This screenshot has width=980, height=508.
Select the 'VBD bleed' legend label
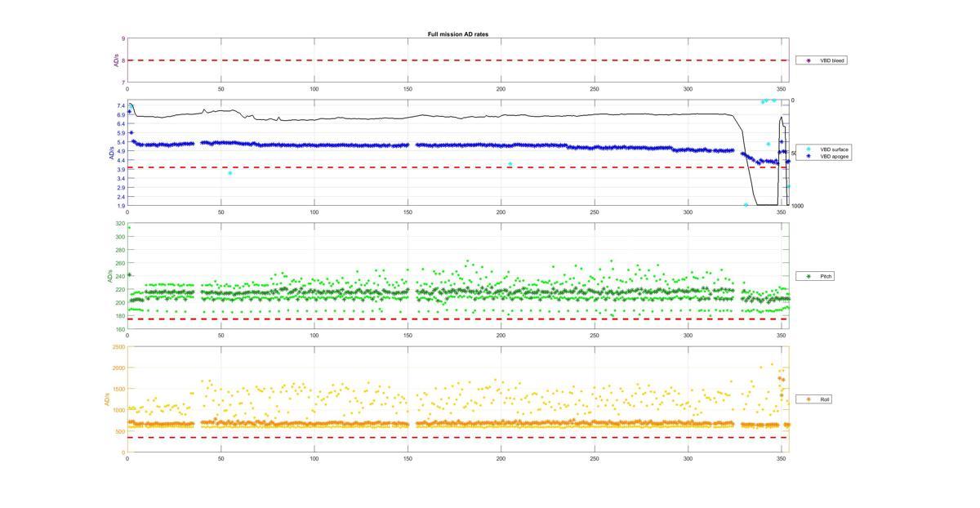(x=832, y=60)
